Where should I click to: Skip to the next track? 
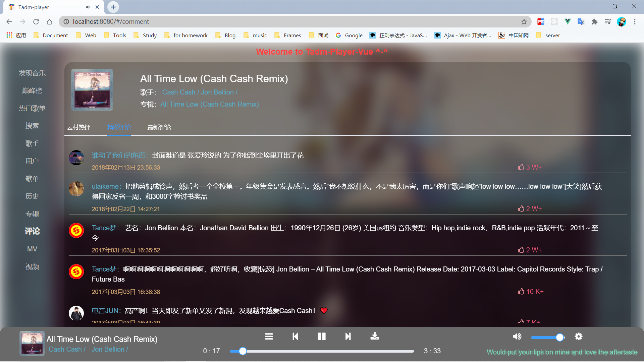(348, 336)
